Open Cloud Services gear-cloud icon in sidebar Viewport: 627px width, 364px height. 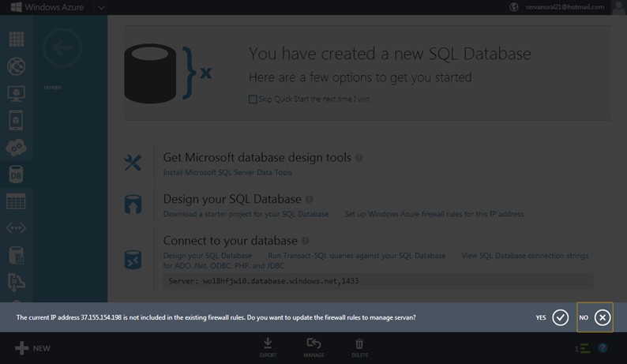pyautogui.click(x=16, y=148)
